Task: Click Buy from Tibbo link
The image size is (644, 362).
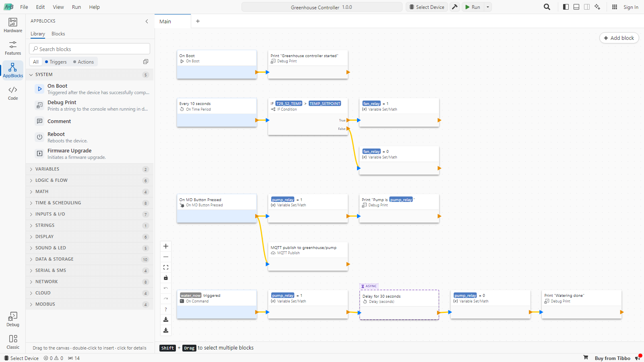Action: click(x=612, y=358)
